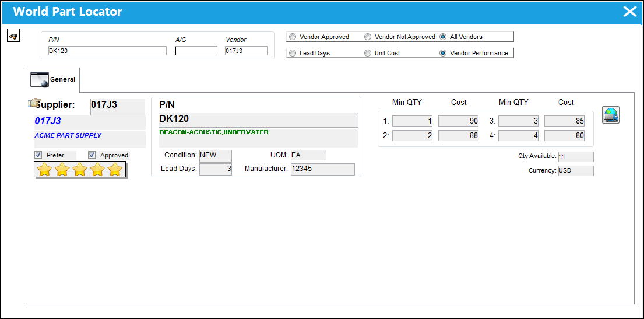Click Min QTY field for row 3
The width and height of the screenshot is (644, 319).
pyautogui.click(x=518, y=121)
